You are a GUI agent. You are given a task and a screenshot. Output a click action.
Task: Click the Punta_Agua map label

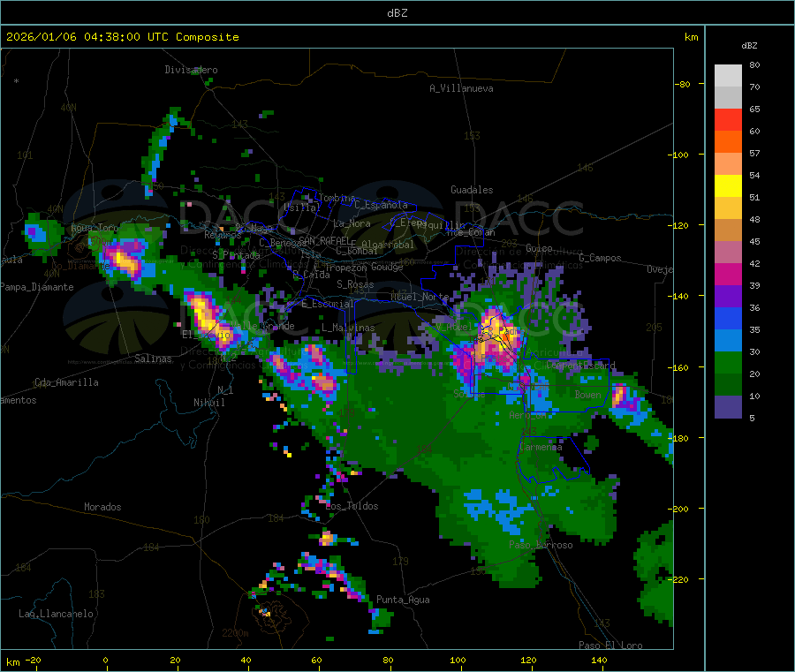coord(403,600)
